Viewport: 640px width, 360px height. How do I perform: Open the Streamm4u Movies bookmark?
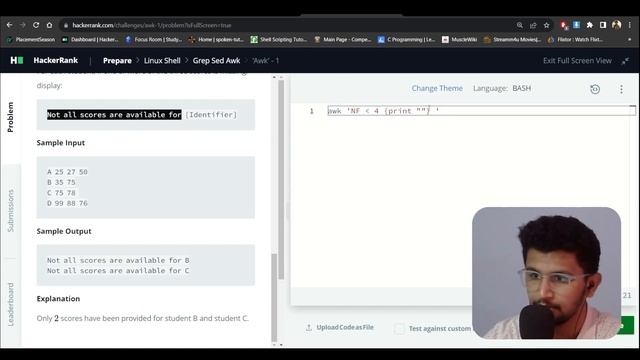(512, 40)
